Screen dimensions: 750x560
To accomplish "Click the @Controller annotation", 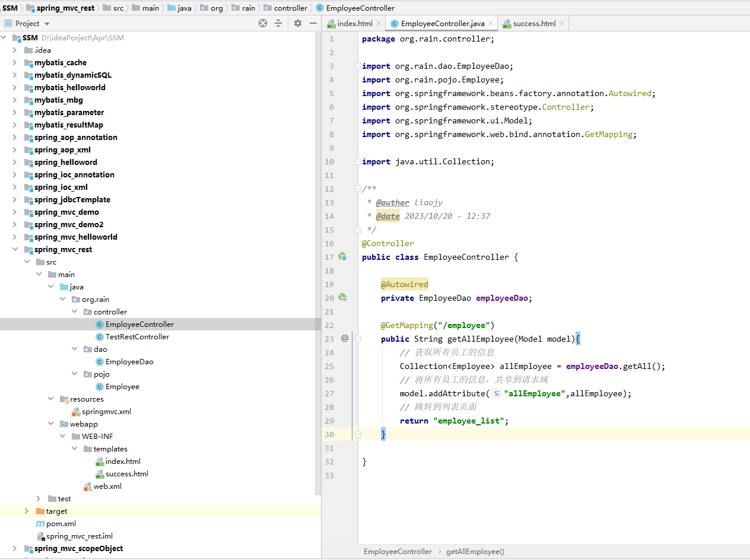I will click(x=388, y=243).
